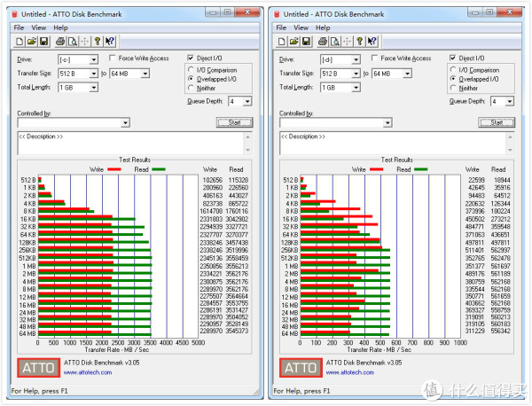
Task: Open Drive [-c-] dropdown in left window
Action: (94, 59)
